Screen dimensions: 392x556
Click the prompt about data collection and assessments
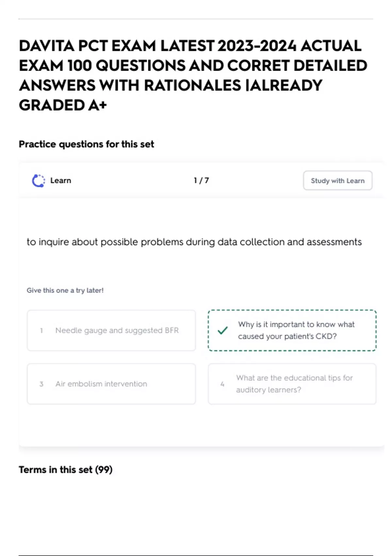pyautogui.click(x=194, y=242)
